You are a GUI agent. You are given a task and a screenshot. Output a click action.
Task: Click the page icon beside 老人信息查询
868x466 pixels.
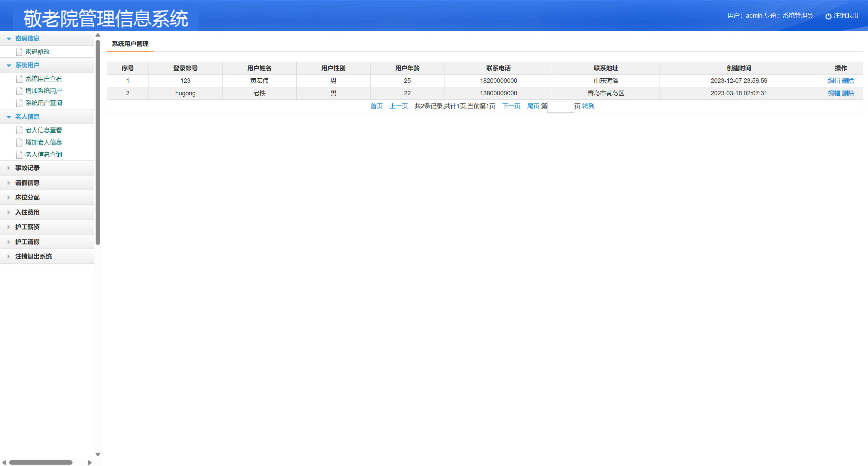[19, 155]
